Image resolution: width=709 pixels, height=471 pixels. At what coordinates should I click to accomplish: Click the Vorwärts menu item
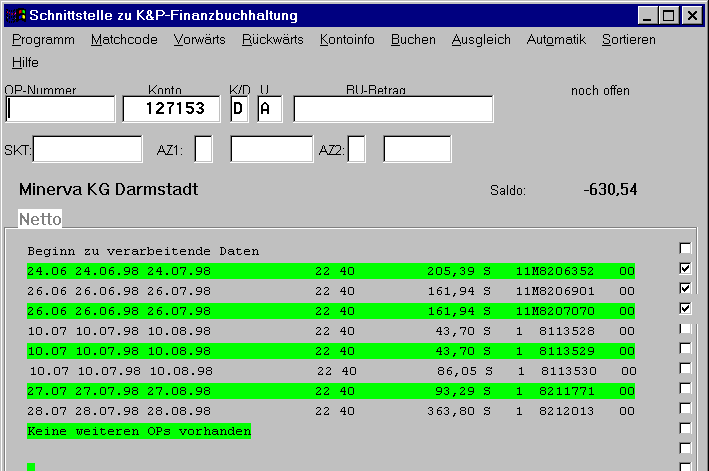pyautogui.click(x=199, y=40)
